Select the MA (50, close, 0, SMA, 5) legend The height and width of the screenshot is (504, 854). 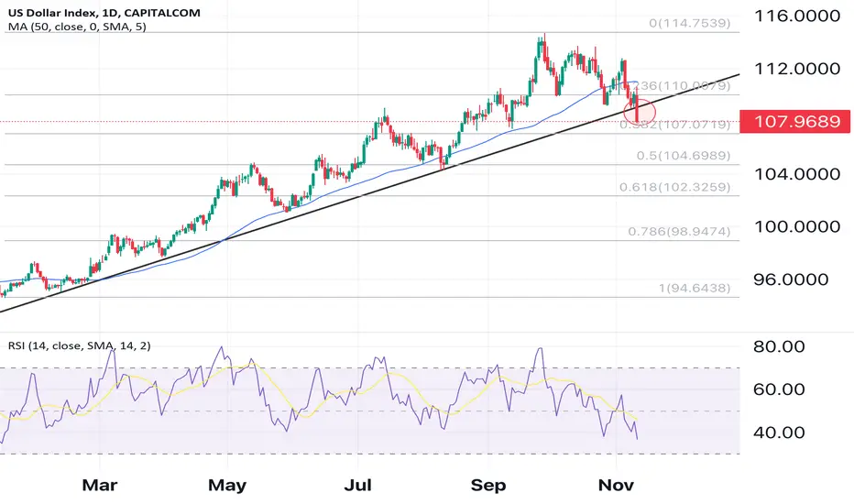tap(77, 27)
